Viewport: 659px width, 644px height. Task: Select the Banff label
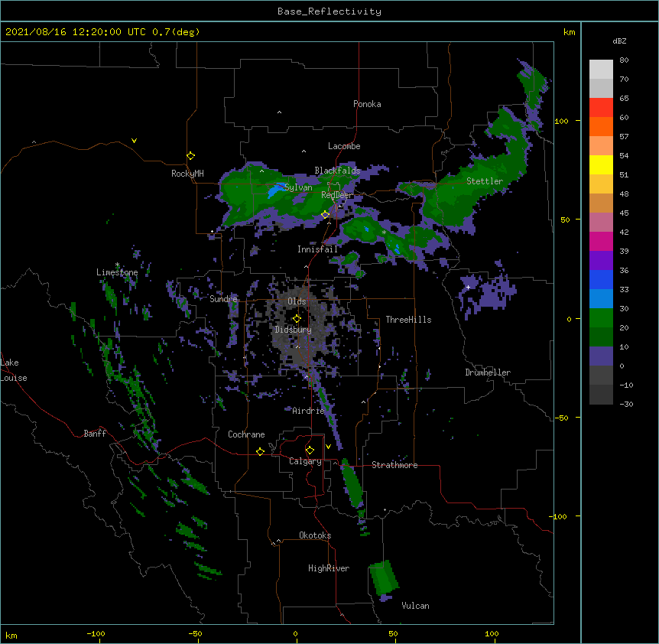pos(95,434)
